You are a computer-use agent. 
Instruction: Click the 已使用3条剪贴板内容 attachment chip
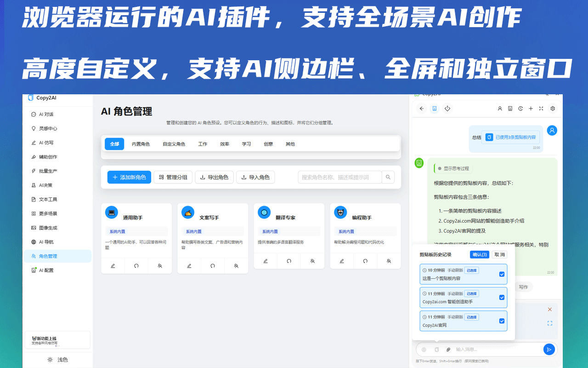(510, 137)
